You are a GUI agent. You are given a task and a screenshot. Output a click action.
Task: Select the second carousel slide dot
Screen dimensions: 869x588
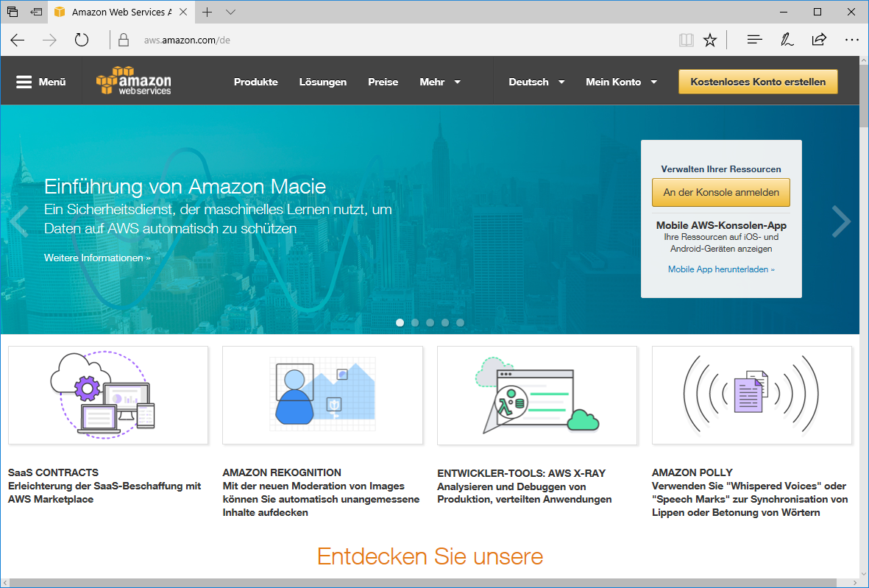click(x=415, y=322)
